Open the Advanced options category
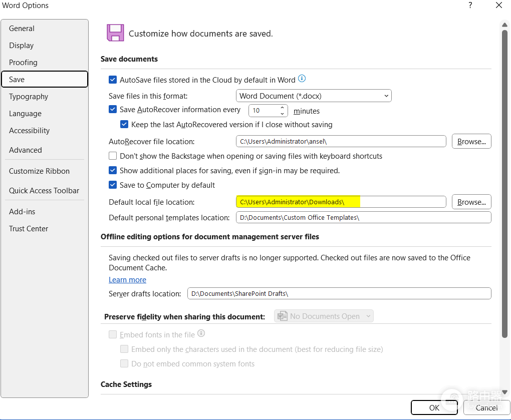The image size is (511, 420). [x=26, y=150]
